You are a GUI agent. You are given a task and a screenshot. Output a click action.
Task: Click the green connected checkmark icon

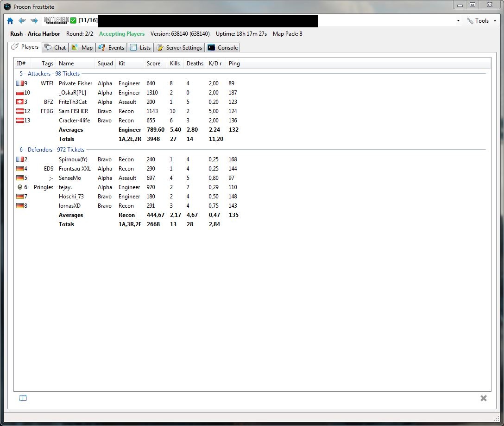tap(73, 20)
